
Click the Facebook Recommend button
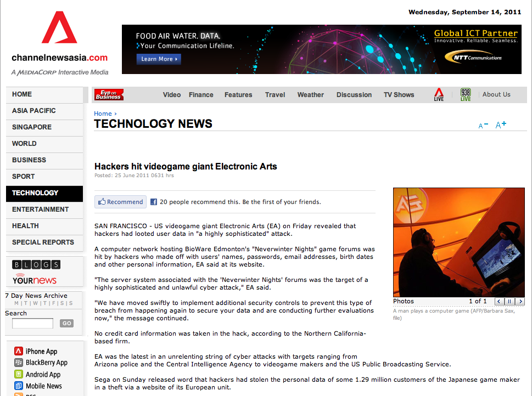[x=120, y=202]
